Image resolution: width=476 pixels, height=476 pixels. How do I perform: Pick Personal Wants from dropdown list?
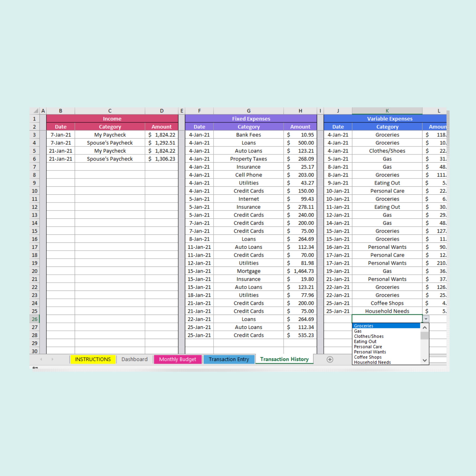click(386, 352)
